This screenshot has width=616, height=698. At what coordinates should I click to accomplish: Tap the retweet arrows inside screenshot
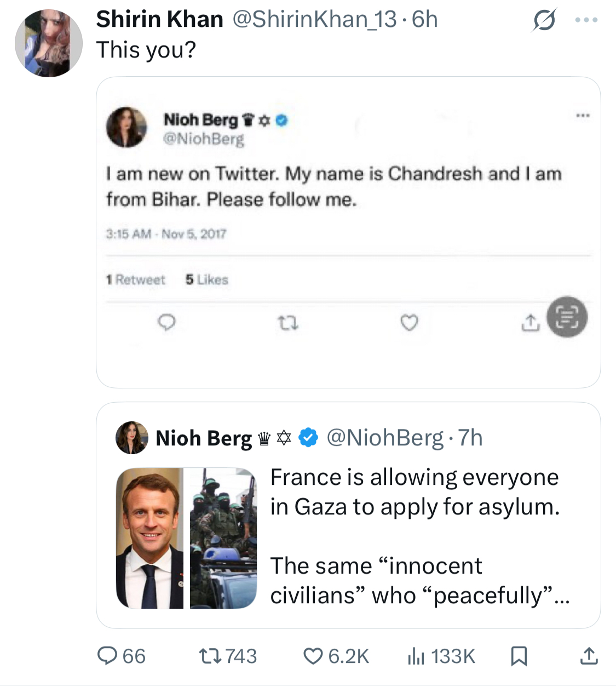287,323
